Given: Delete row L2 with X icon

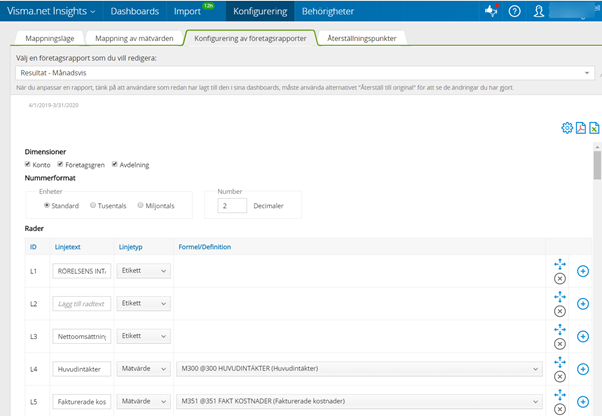Looking at the screenshot, I should point(560,311).
